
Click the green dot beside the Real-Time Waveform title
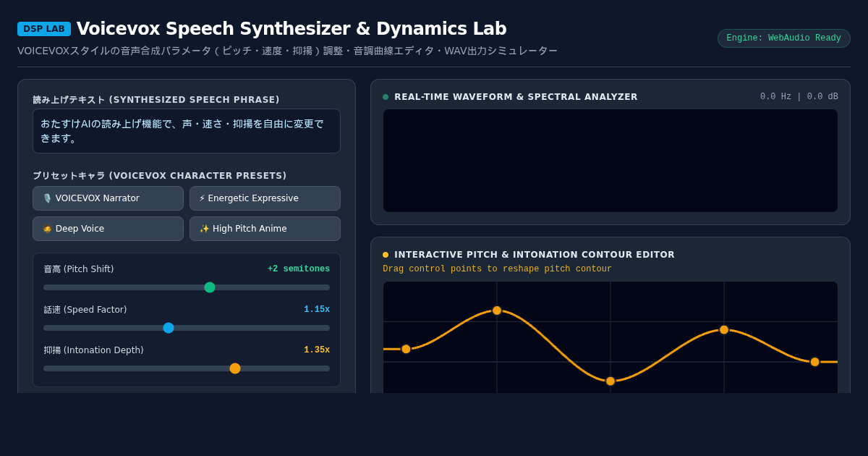[x=386, y=97]
